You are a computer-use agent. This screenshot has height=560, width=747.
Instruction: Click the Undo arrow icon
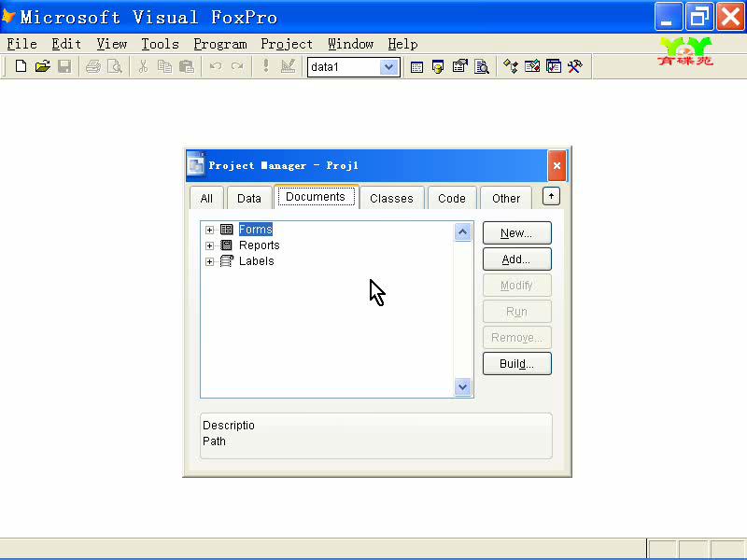click(x=216, y=66)
